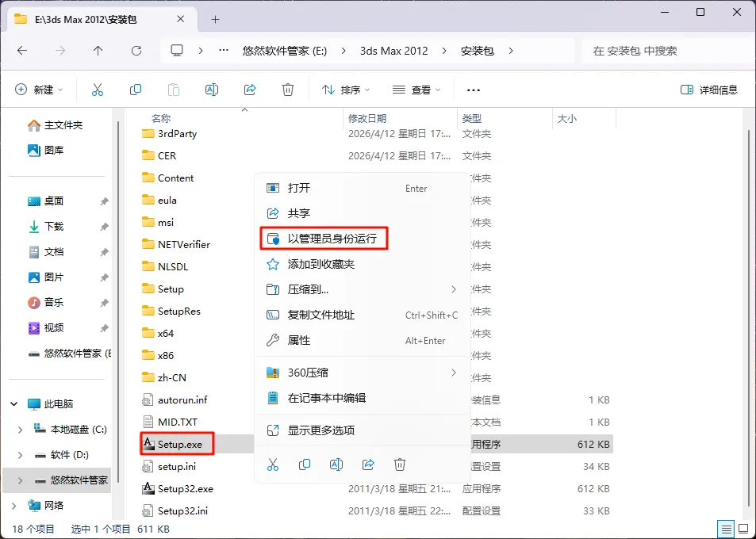
Task: Click chevron after 3ds Max 2012 in the address bar
Action: point(444,51)
